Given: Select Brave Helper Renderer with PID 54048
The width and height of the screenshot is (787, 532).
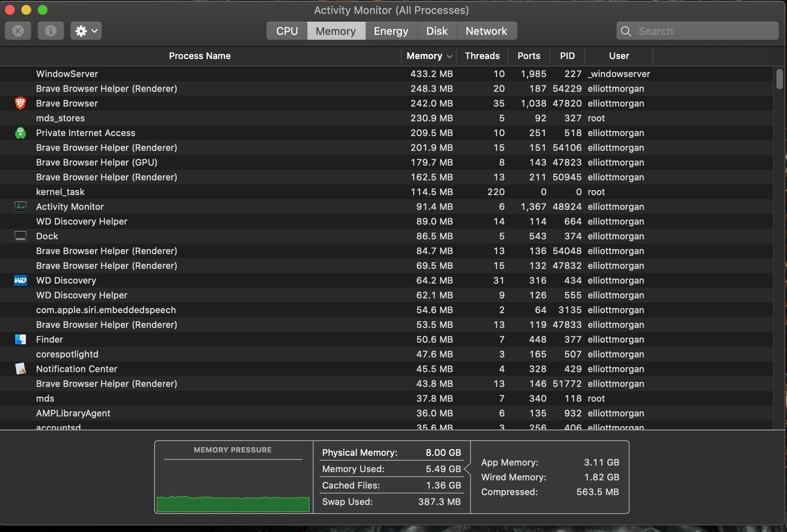Looking at the screenshot, I should click(387, 251).
